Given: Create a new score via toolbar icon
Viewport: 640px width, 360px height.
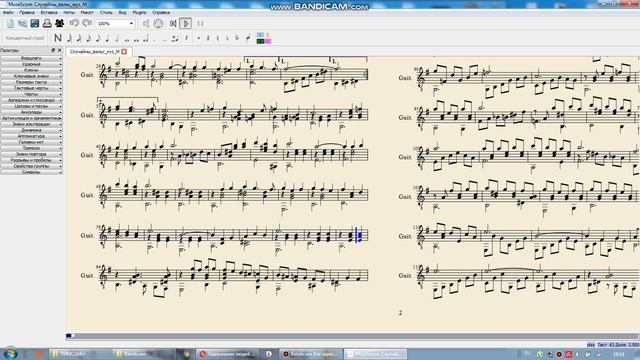Looking at the screenshot, I should (10, 23).
